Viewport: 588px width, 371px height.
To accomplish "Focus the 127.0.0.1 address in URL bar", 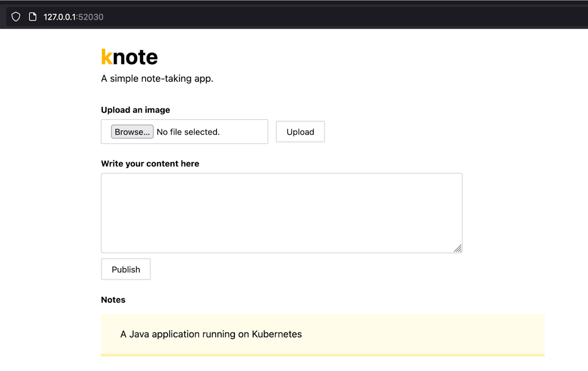I will 59,17.
